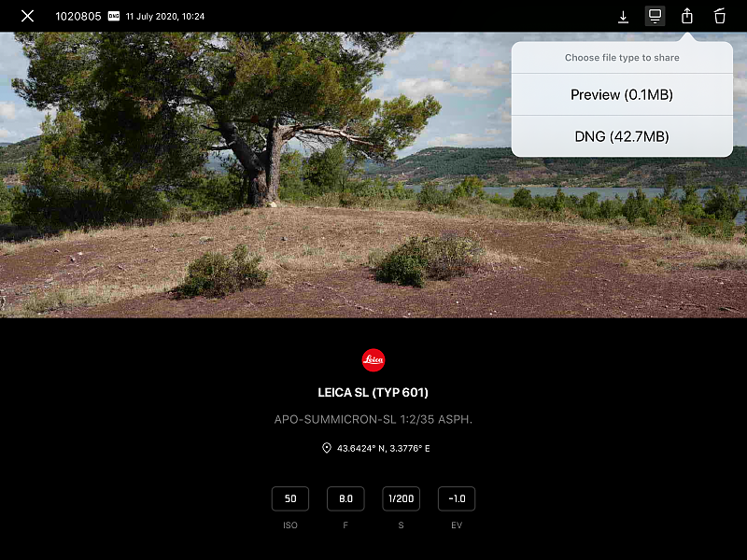Close the photo detail view
This screenshot has width=747, height=560.
28,16
